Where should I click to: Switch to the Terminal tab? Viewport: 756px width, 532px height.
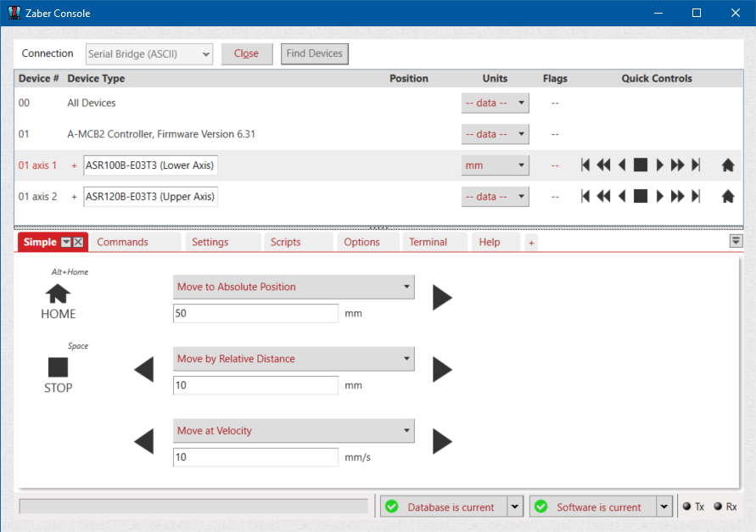pos(434,242)
